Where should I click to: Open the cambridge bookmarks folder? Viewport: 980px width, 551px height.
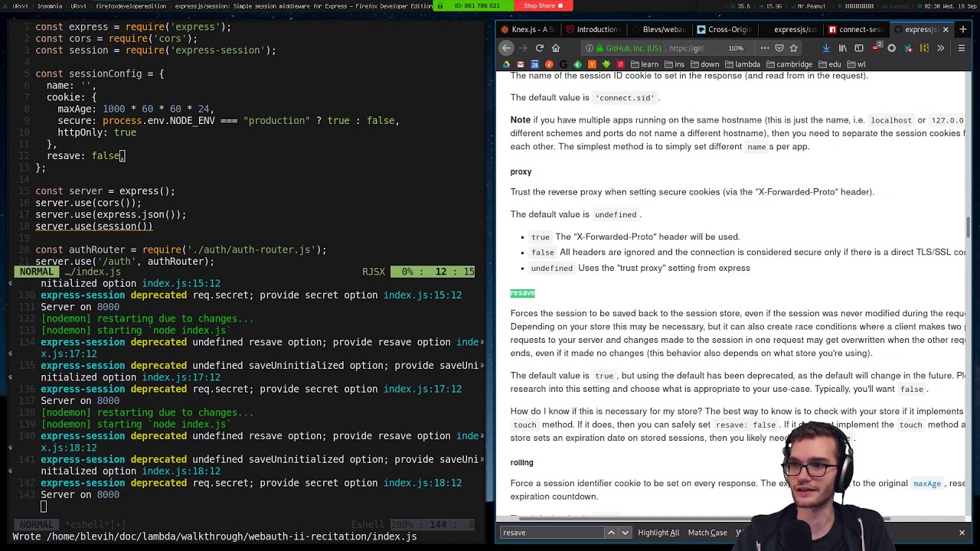[x=789, y=64]
